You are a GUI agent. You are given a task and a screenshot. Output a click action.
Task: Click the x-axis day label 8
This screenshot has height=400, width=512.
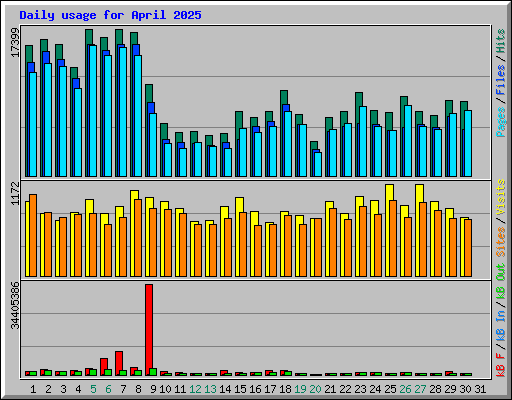138,389
